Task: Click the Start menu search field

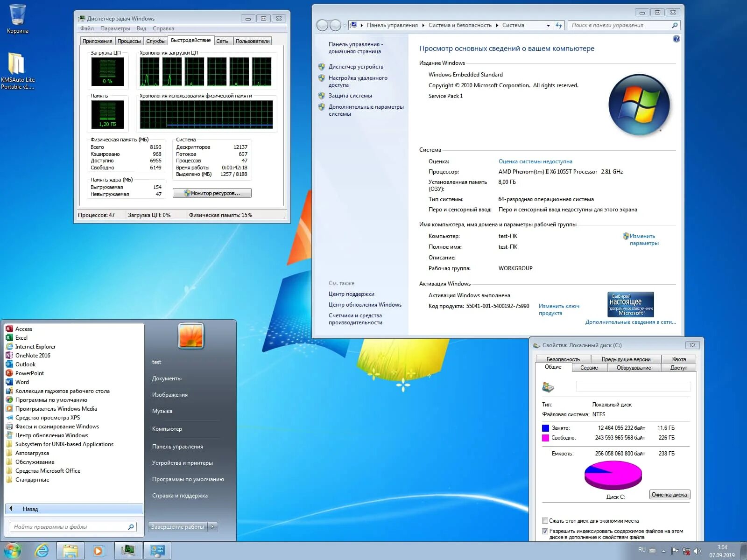Action: point(73,527)
